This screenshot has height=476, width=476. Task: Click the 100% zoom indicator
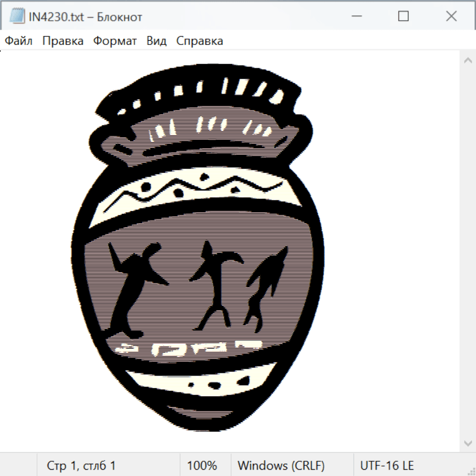[x=202, y=465]
